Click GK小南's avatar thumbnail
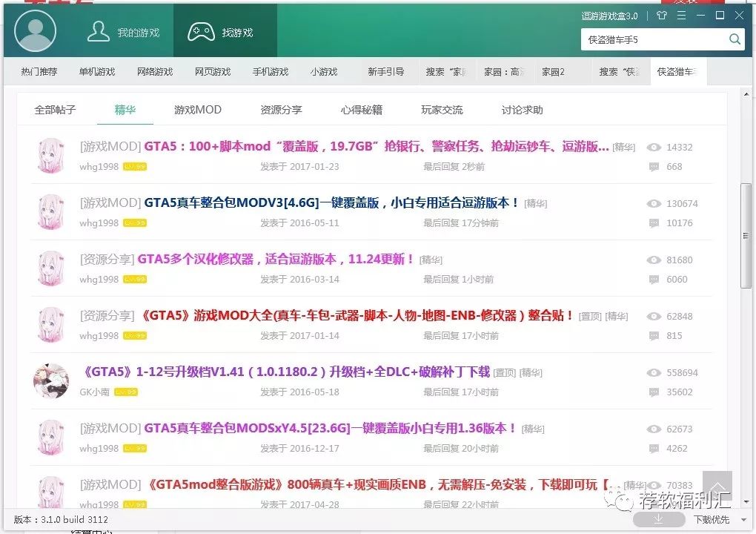Screen dimensions: 756x534 (x=50, y=380)
